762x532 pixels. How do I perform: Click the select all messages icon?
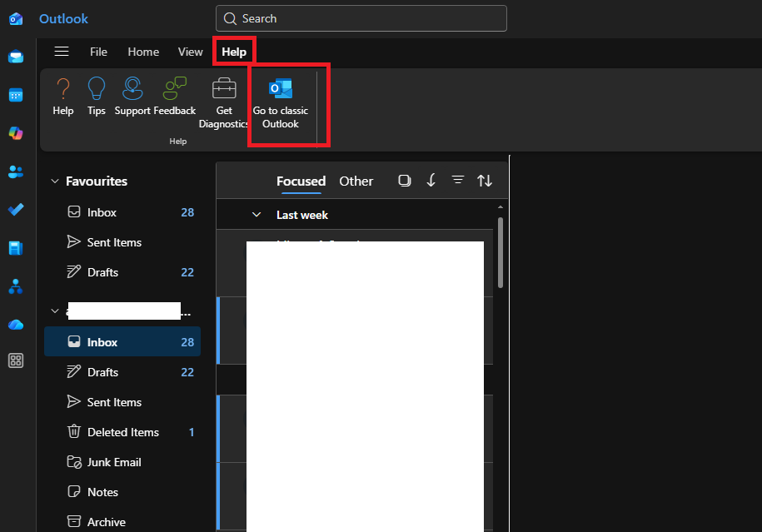405,181
